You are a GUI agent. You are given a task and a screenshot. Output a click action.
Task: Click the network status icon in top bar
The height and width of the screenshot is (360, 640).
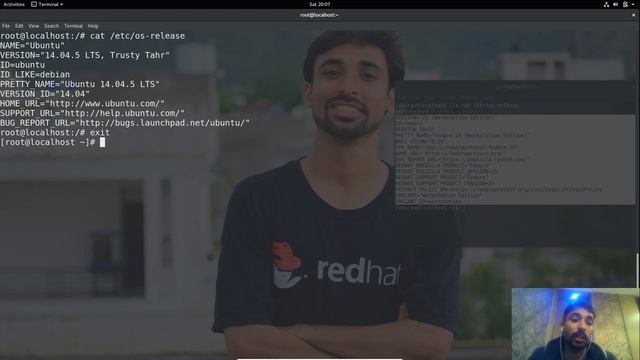point(606,4)
